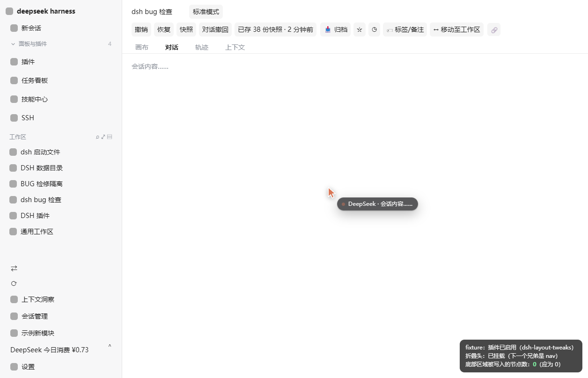Click the dsh bug 检查 title text
The width and height of the screenshot is (588, 378).
[x=152, y=12]
